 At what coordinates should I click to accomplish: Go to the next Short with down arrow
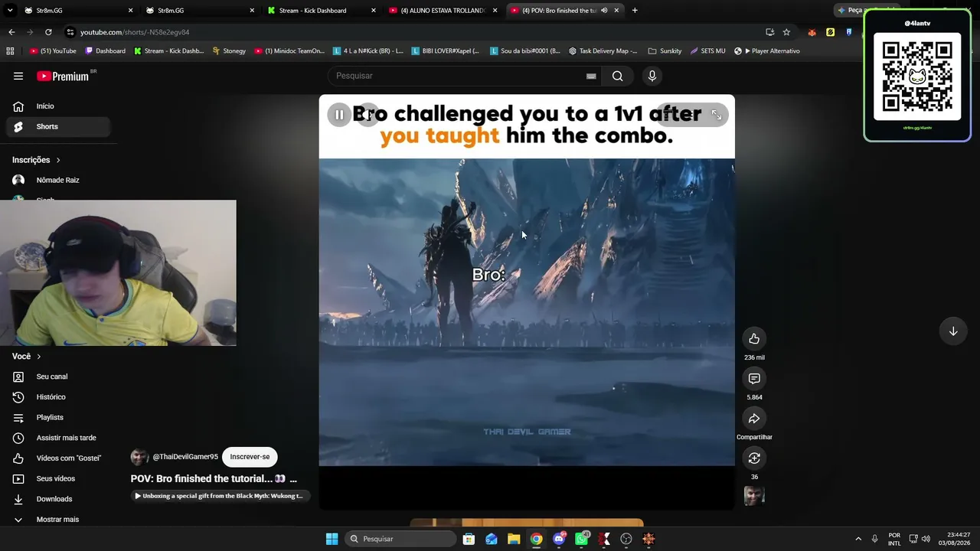(953, 331)
